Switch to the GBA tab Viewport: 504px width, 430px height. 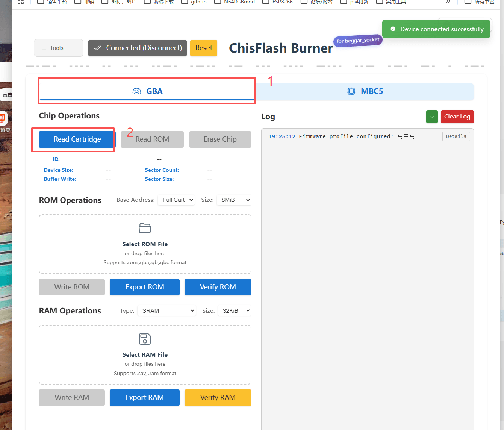point(147,91)
